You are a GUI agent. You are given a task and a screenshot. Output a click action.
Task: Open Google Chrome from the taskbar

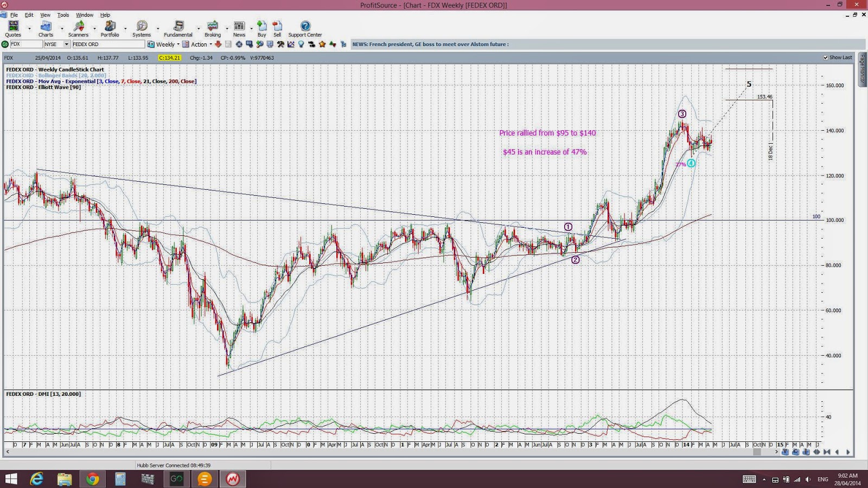[92, 479]
